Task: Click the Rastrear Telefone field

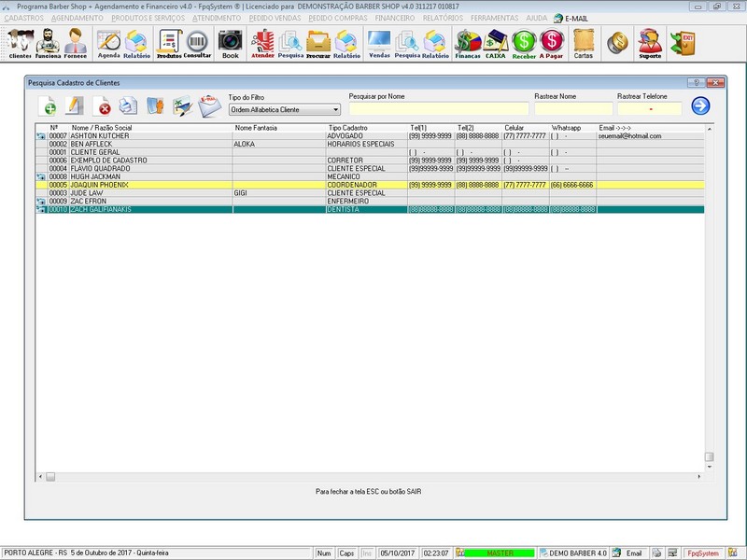Action: [649, 109]
